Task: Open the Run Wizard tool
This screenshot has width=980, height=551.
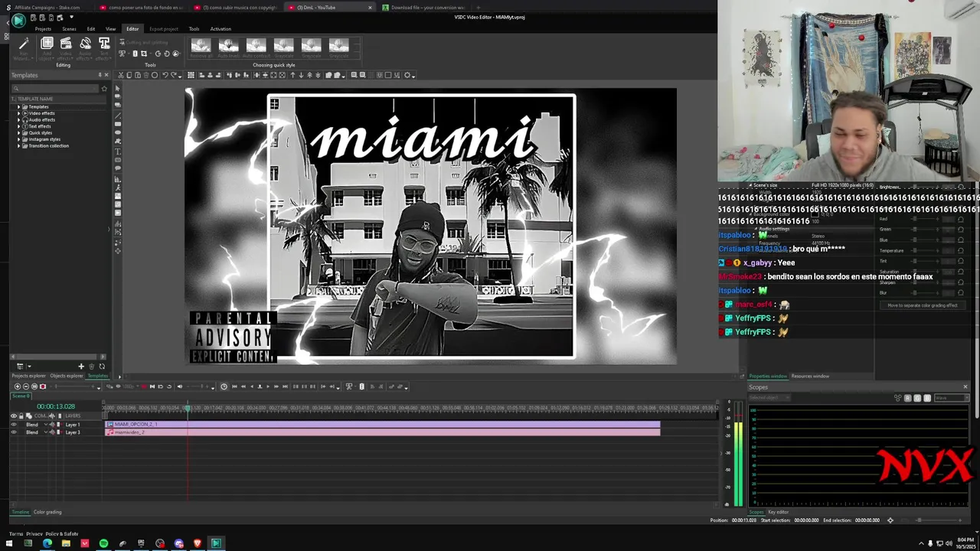Action: point(24,47)
